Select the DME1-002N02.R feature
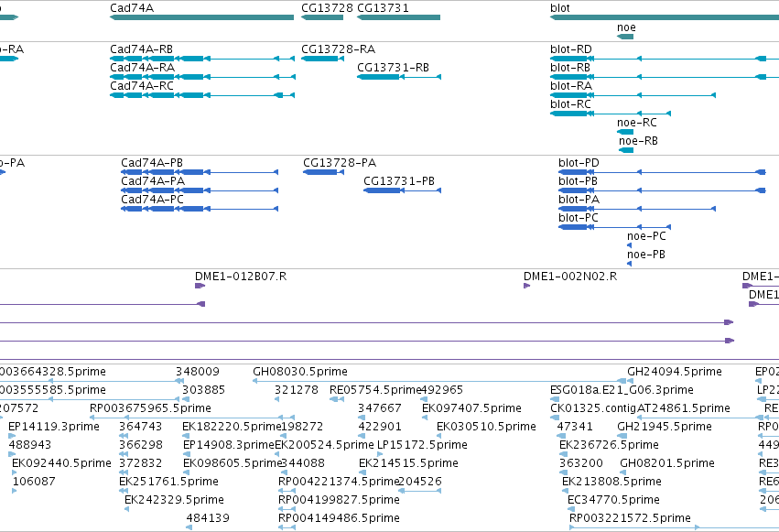 coord(526,286)
